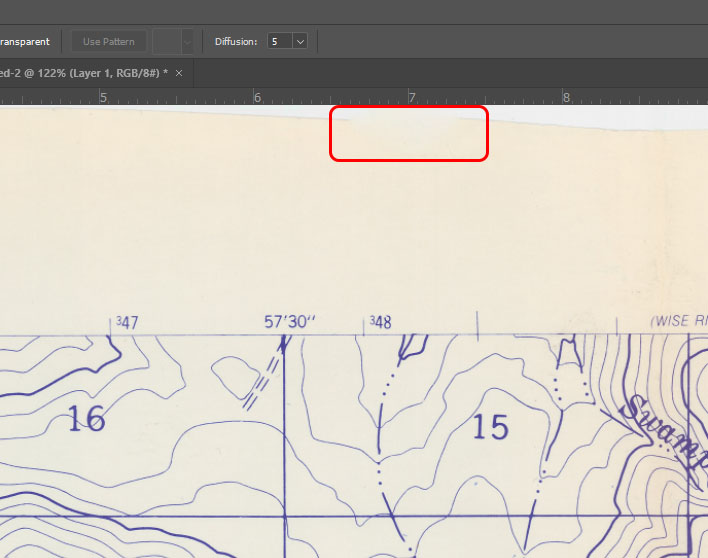708x558 pixels.
Task: Click the 57'30" coordinate label on map
Action: point(289,322)
